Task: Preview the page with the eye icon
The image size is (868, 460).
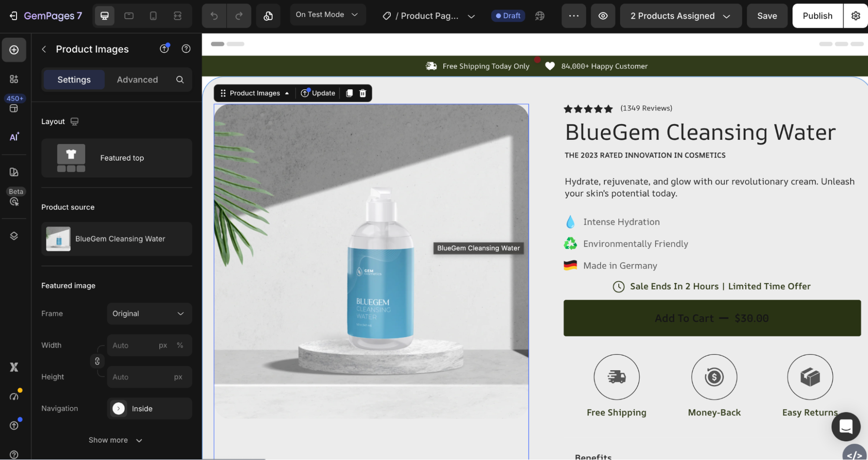Action: click(x=603, y=16)
